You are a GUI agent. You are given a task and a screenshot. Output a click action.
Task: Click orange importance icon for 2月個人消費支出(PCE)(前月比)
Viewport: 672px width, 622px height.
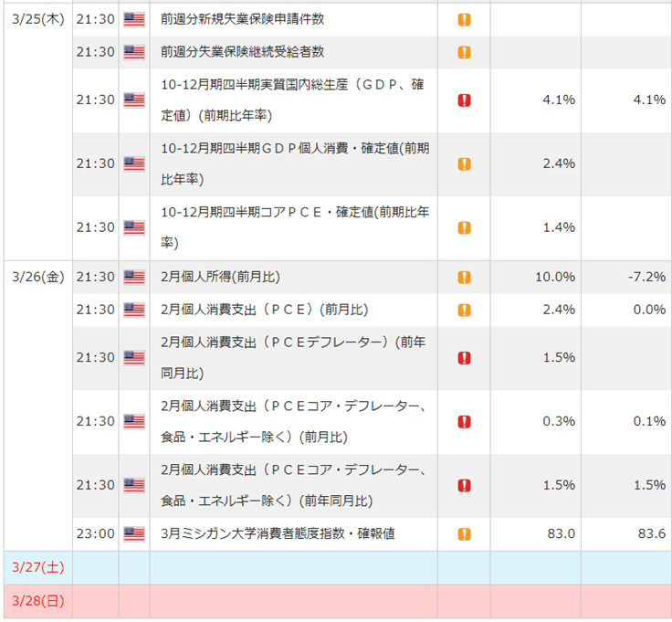464,310
